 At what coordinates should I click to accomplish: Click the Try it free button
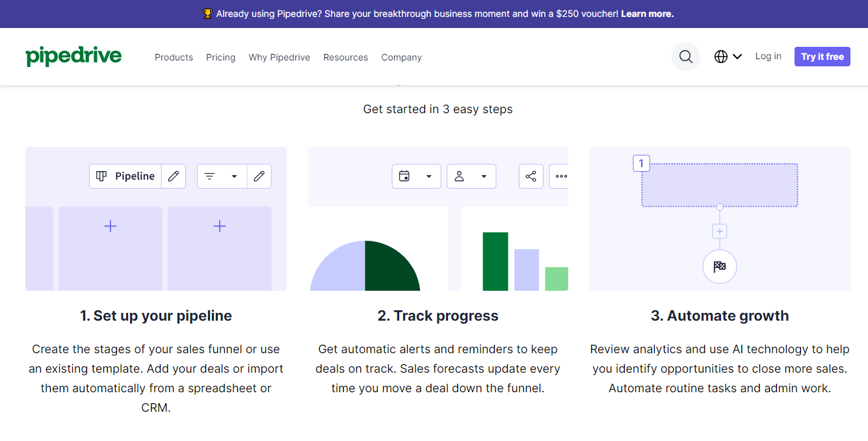coord(822,57)
